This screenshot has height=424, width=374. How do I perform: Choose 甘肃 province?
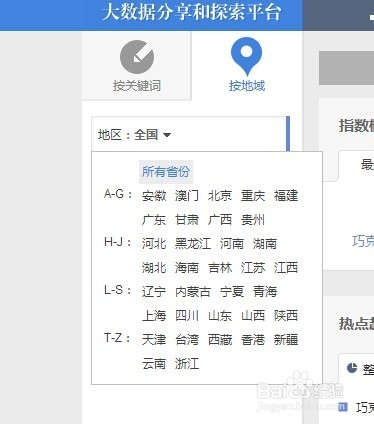[x=187, y=220]
